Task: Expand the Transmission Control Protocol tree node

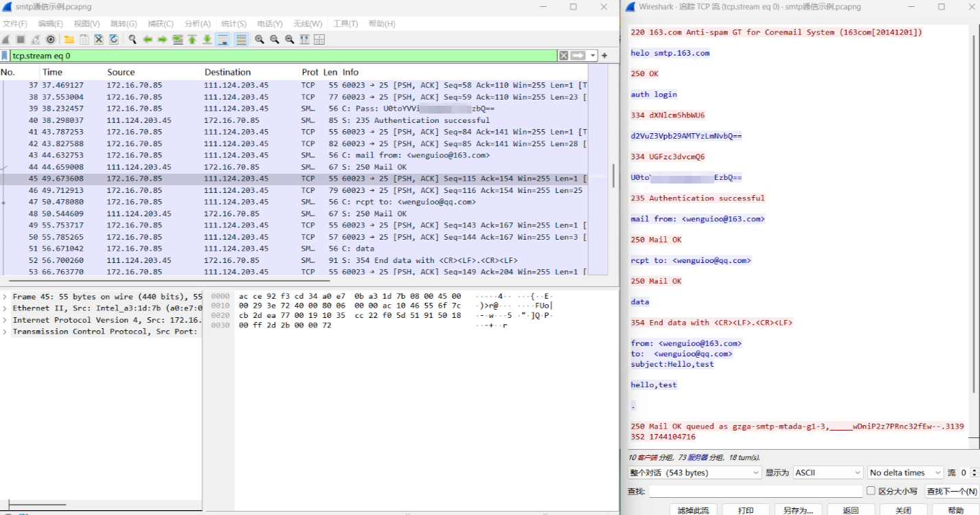Action: tap(5, 332)
